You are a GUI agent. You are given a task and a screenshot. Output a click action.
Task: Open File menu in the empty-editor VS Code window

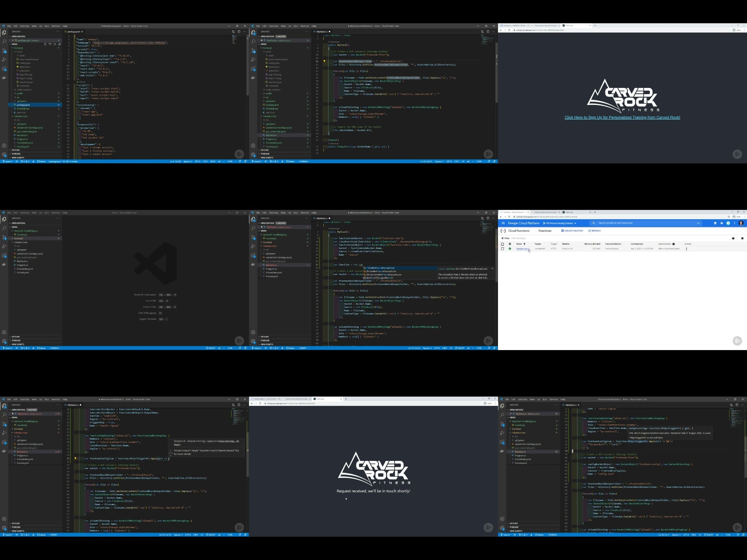pyautogui.click(x=9, y=213)
